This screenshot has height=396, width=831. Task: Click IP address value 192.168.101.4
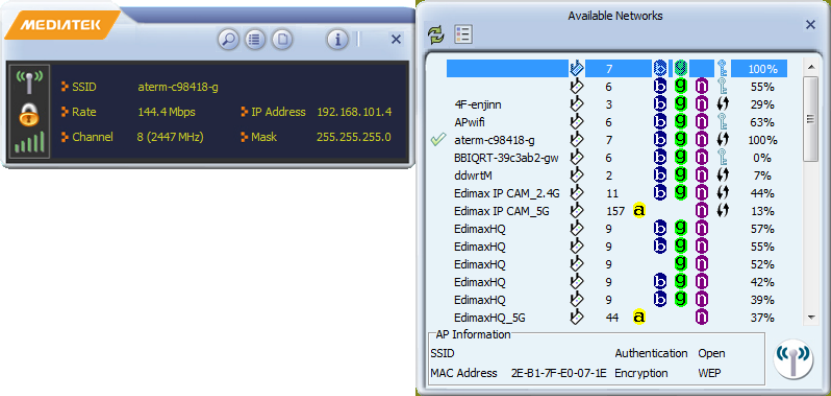[354, 112]
